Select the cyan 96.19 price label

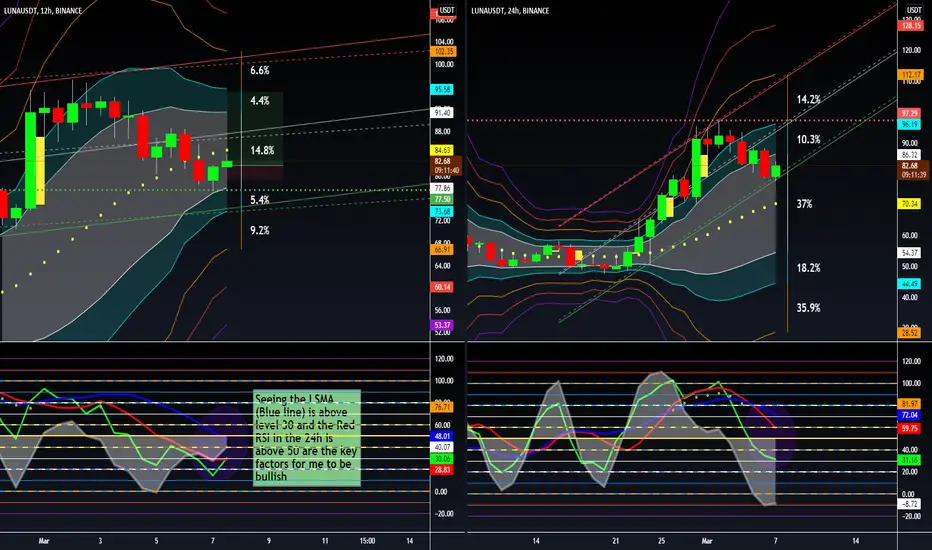pos(909,124)
